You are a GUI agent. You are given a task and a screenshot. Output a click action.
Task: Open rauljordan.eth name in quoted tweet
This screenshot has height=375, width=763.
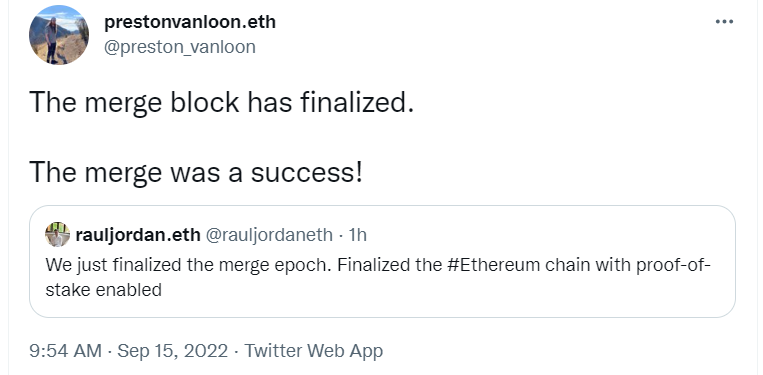tap(138, 235)
